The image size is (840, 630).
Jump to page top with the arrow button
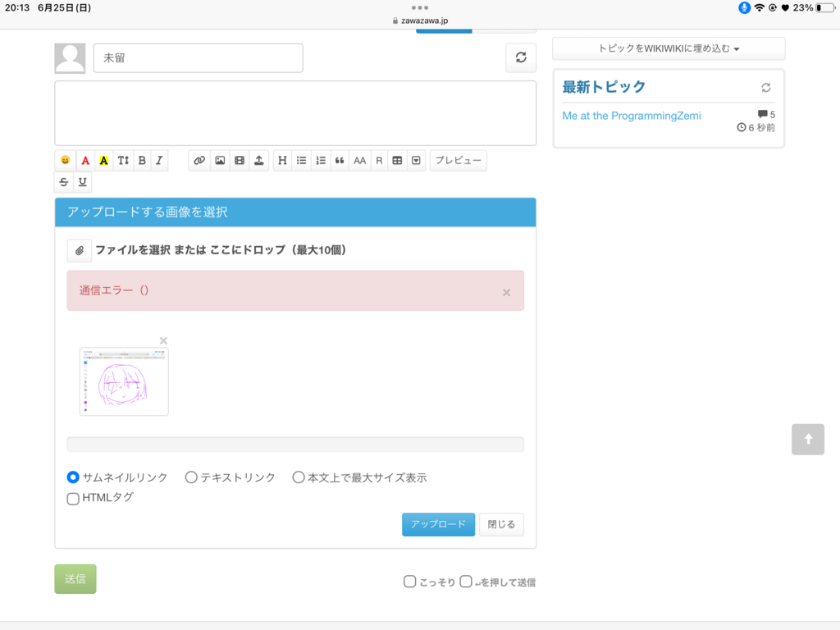(x=808, y=440)
